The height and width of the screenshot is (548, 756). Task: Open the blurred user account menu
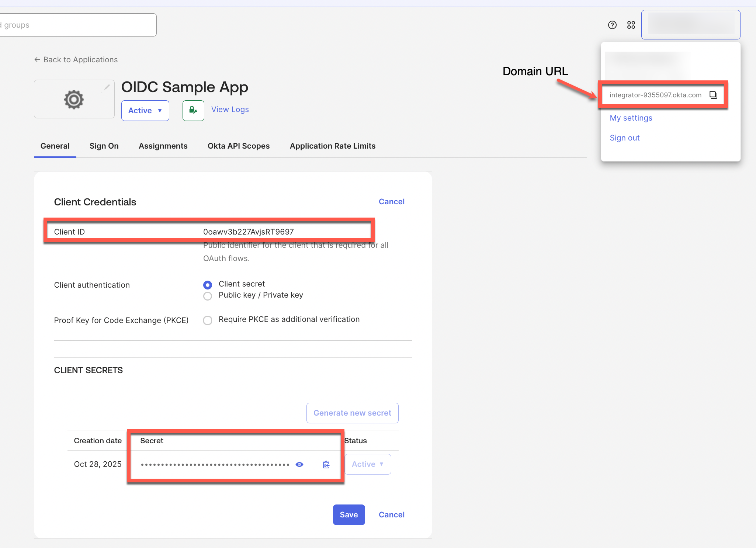coord(690,25)
